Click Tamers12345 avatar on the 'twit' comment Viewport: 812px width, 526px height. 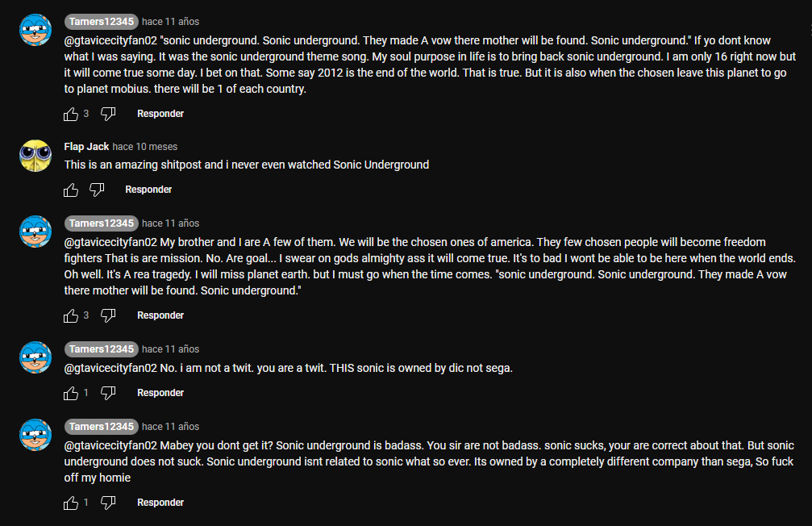pyautogui.click(x=35, y=357)
